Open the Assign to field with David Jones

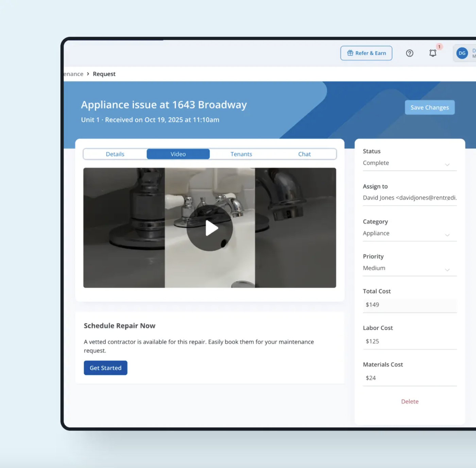pyautogui.click(x=410, y=198)
